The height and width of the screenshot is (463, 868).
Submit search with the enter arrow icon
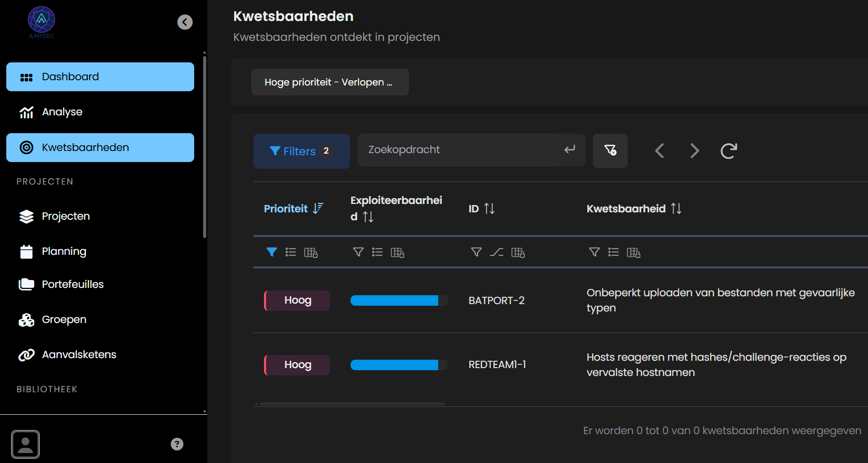click(x=570, y=150)
